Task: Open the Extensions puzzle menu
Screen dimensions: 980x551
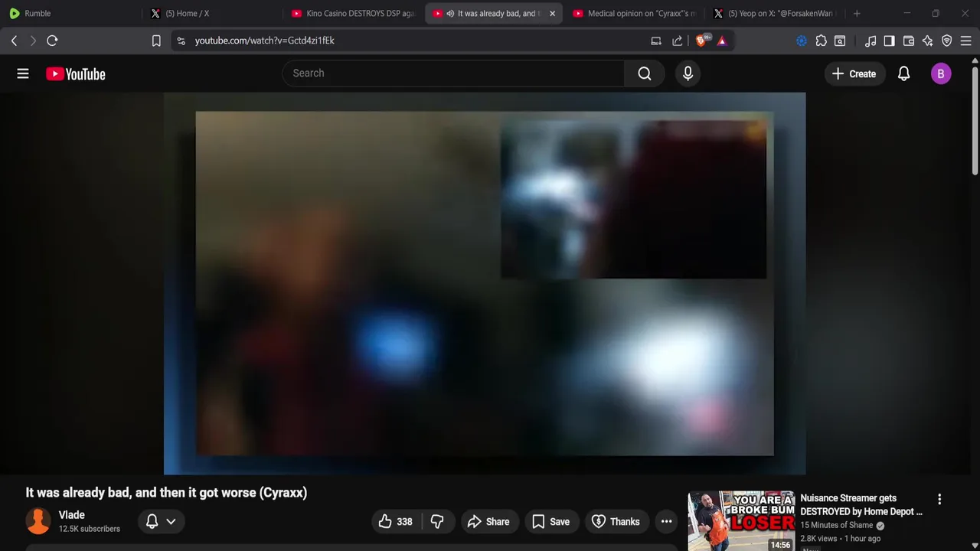Action: (x=821, y=41)
